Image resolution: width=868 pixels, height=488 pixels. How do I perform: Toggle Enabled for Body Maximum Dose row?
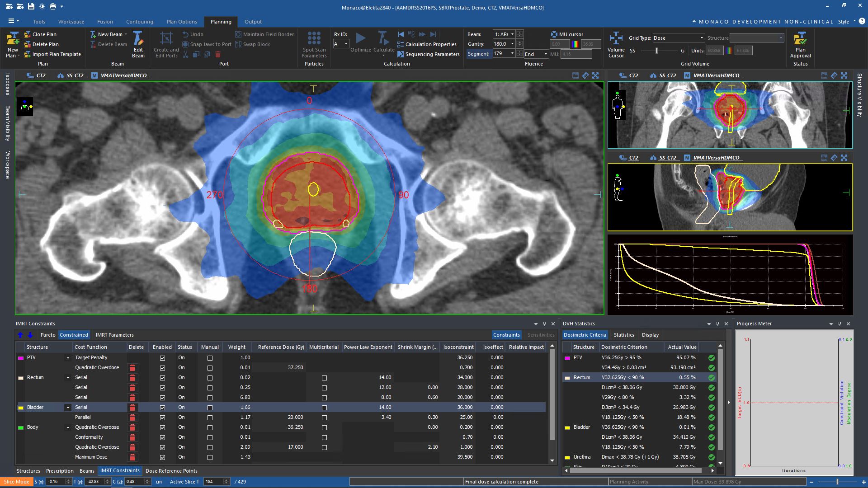[162, 457]
